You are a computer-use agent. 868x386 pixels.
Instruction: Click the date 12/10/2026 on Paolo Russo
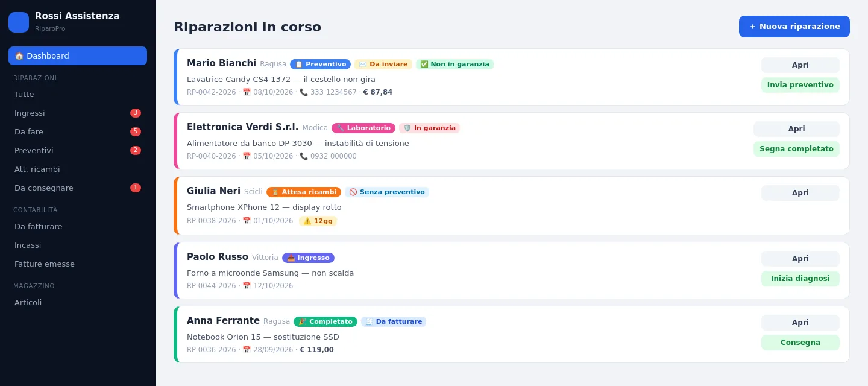click(273, 286)
